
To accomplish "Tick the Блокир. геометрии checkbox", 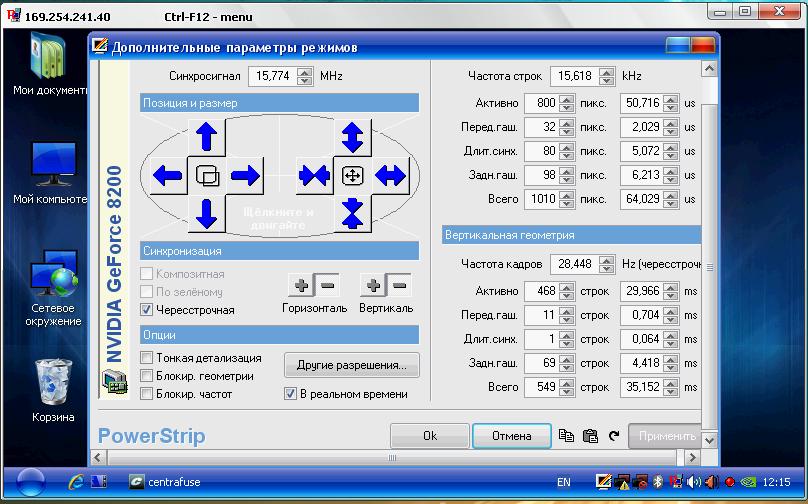I will pyautogui.click(x=147, y=376).
